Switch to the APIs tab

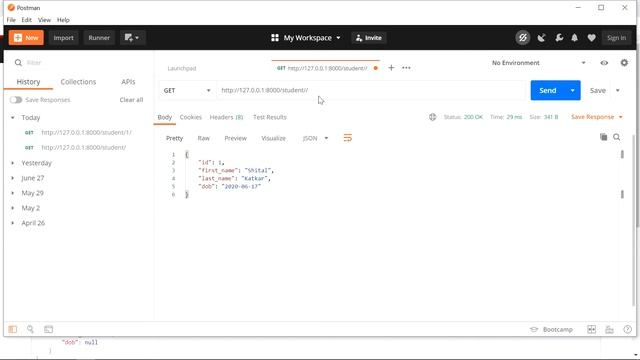tap(128, 82)
